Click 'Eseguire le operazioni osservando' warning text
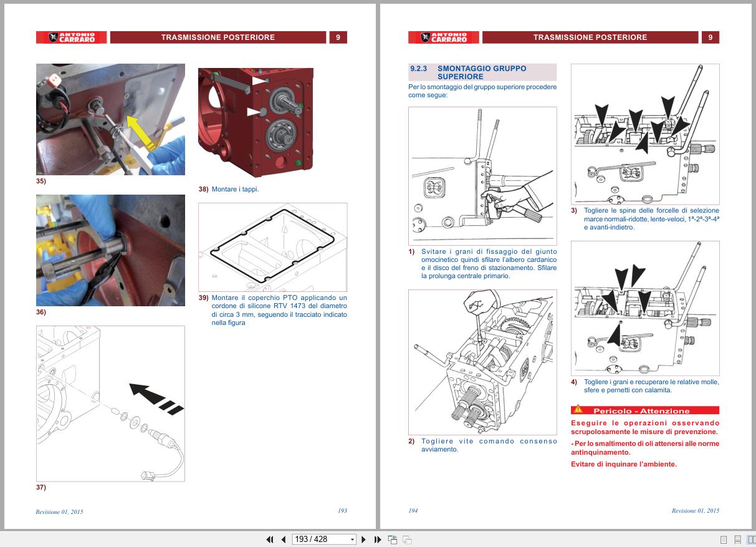Screen dimensions: 756x547 [645, 427]
